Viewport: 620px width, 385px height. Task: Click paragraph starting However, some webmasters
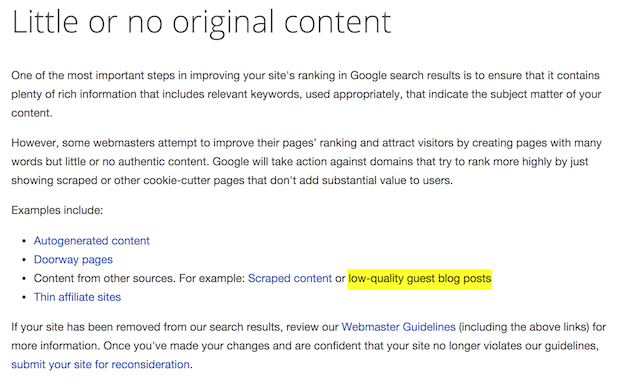306,162
